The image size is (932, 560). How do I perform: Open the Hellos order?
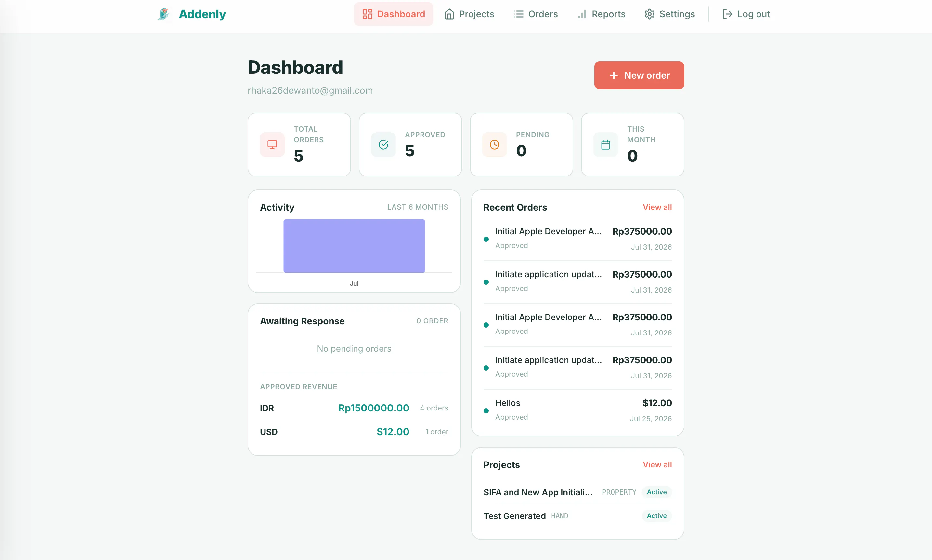click(577, 410)
